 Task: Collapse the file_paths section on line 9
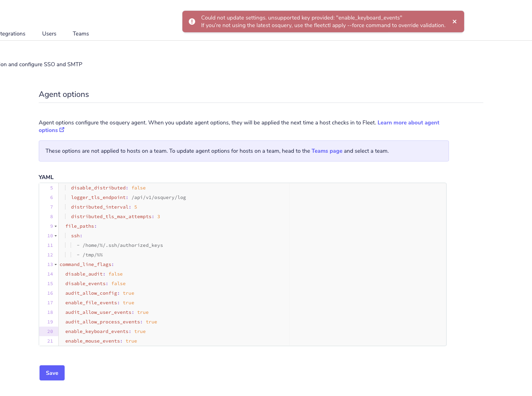coord(55,226)
